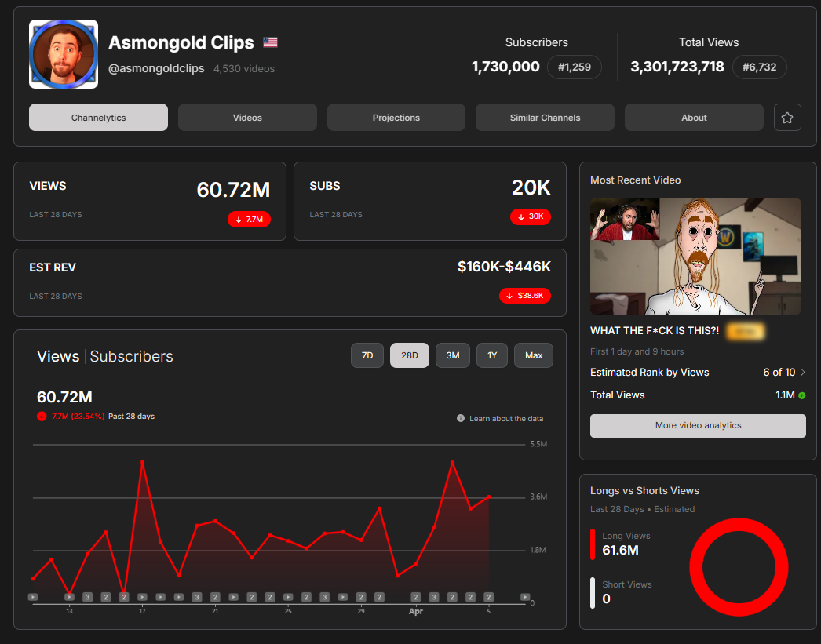This screenshot has height=644, width=821.
Task: Click the red $38.6K revenue change badge
Action: (x=524, y=296)
